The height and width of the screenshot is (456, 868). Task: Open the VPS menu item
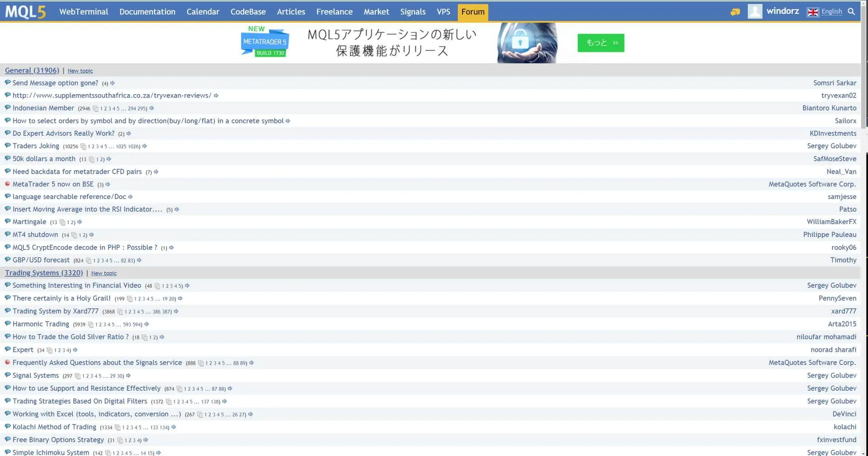click(443, 12)
